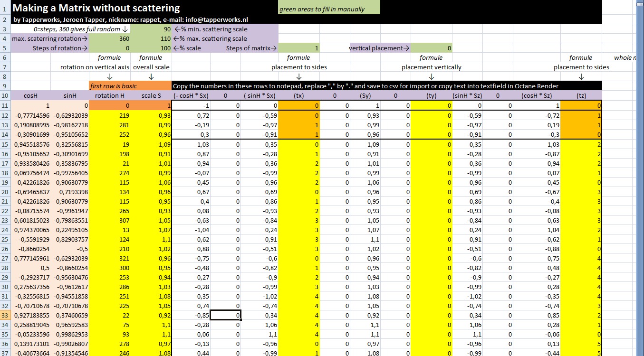This screenshot has width=644, height=356.
Task: Click the rotation H cell showing 93
Action: click(x=109, y=334)
